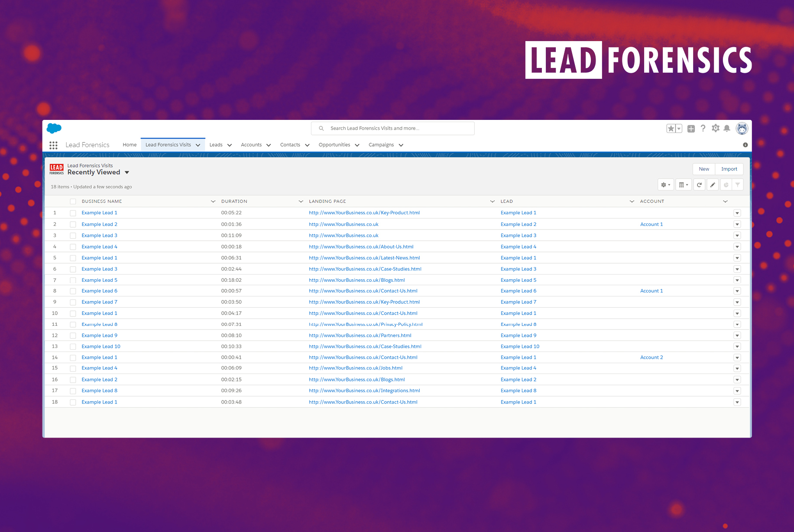Click the New button
The width and height of the screenshot is (794, 532).
704,169
